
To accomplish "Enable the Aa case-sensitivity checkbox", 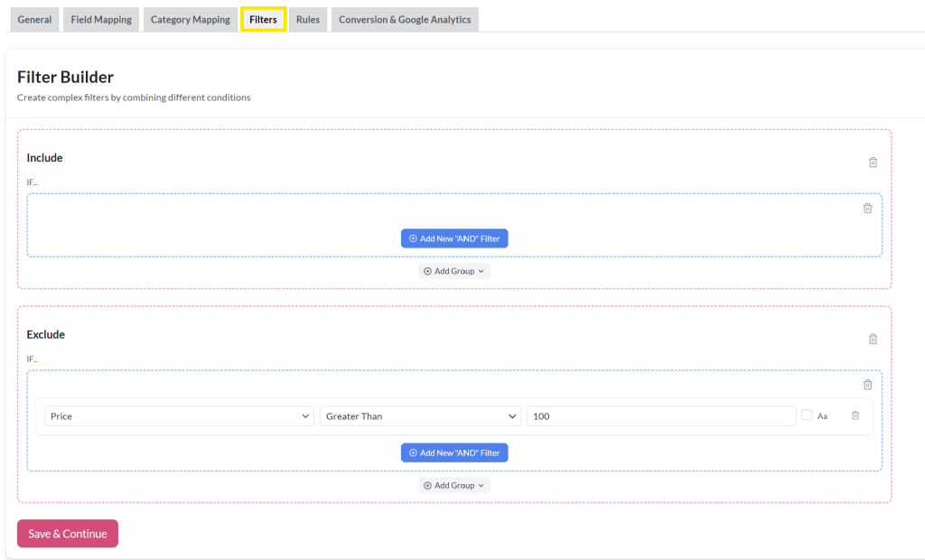I will tap(806, 415).
